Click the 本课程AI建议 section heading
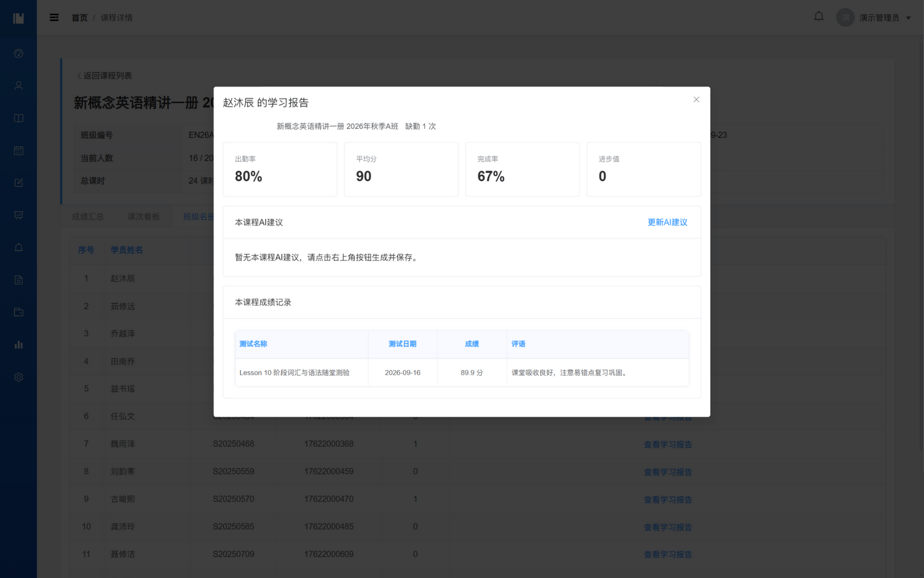This screenshot has height=578, width=924. [x=259, y=223]
